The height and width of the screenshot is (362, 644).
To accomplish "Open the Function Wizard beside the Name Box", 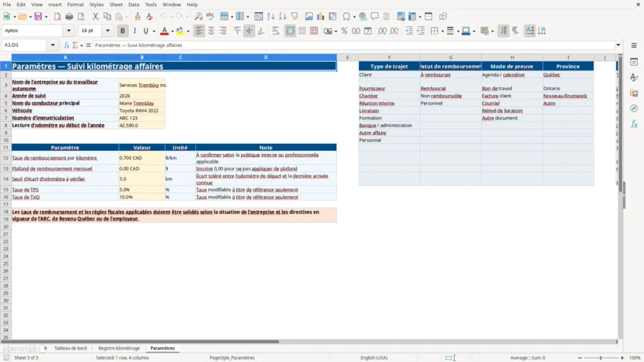I will (x=67, y=45).
